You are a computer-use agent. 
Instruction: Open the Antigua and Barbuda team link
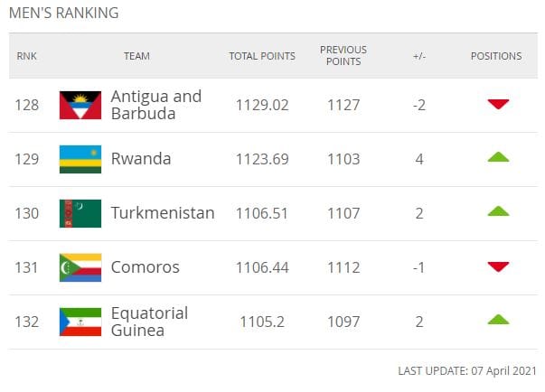(x=155, y=105)
